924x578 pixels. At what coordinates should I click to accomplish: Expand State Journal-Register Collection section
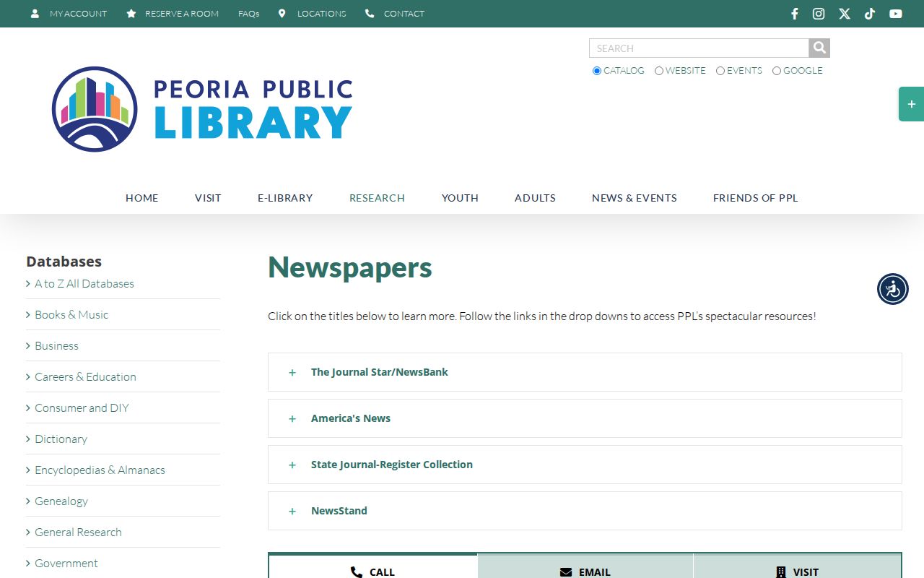tap(585, 465)
